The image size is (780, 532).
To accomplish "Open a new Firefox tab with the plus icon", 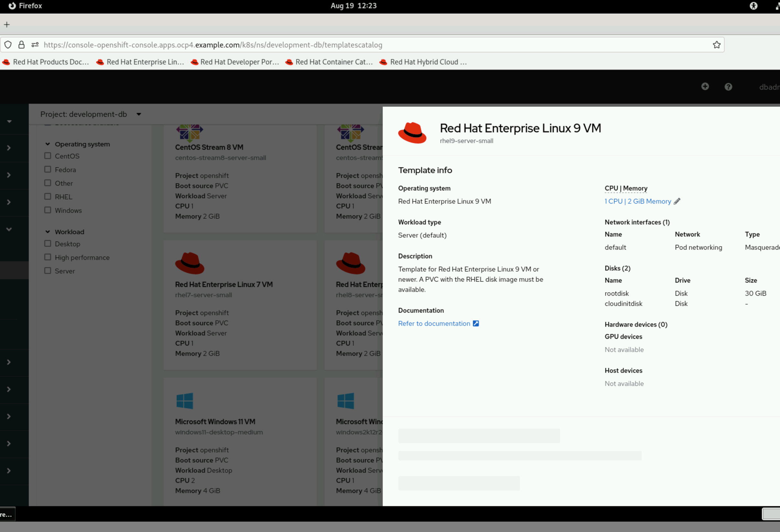I will pos(7,24).
